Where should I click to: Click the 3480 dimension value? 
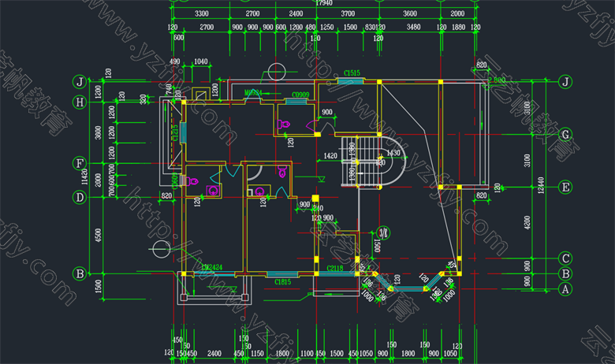click(x=413, y=27)
